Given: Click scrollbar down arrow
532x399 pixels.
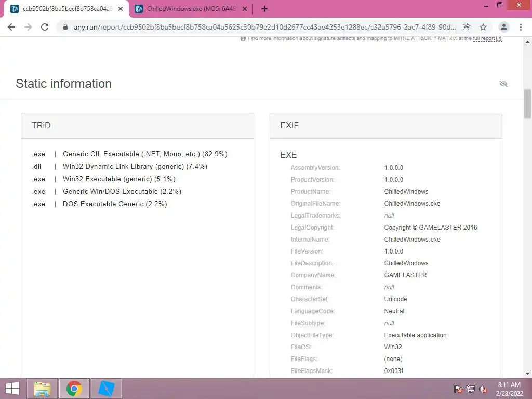Looking at the screenshot, I should tap(527, 374).
